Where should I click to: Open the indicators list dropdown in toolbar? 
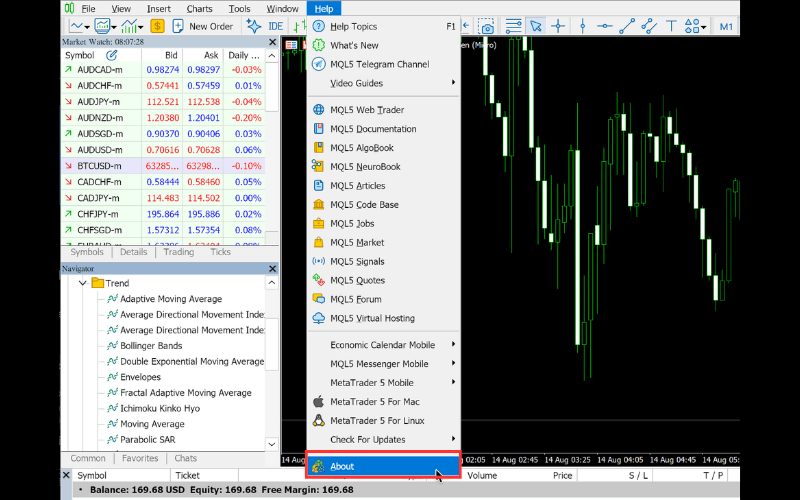(x=133, y=26)
